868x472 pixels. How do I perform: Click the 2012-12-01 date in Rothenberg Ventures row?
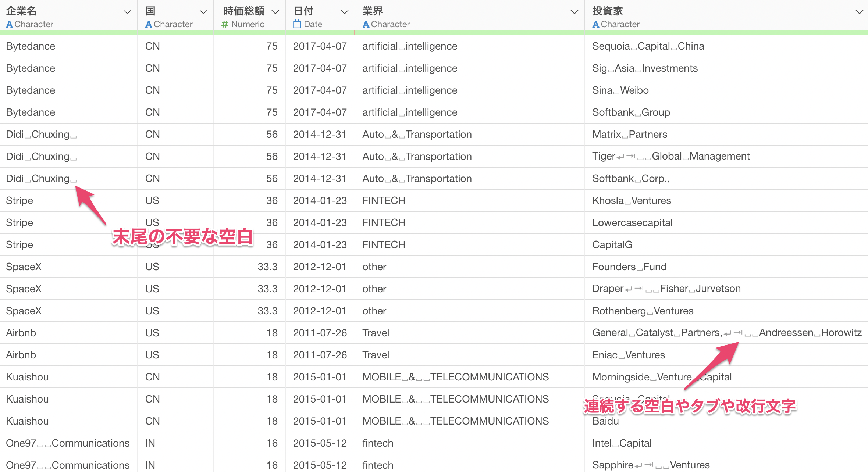point(320,311)
